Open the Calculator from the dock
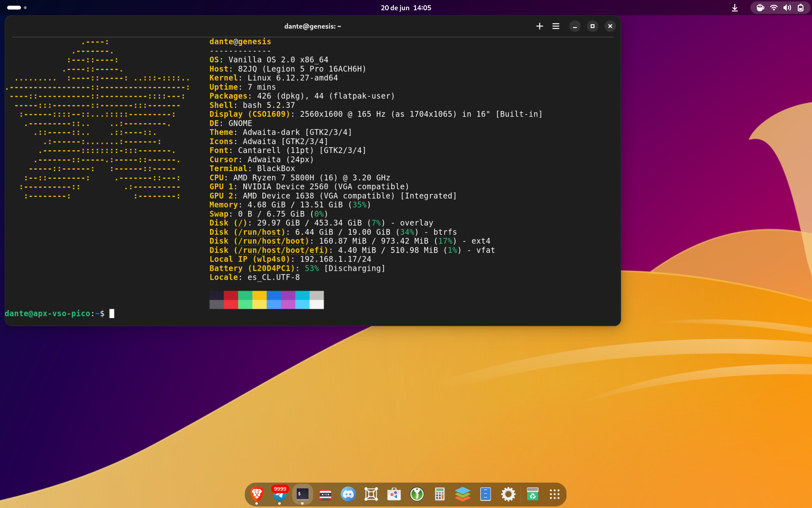The image size is (812, 508). tap(440, 494)
